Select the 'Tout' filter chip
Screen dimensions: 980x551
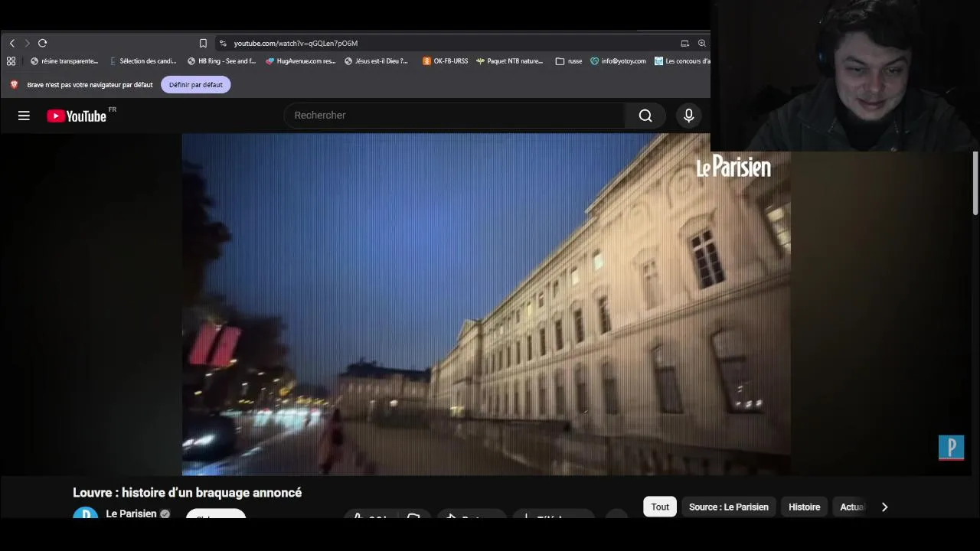click(660, 507)
